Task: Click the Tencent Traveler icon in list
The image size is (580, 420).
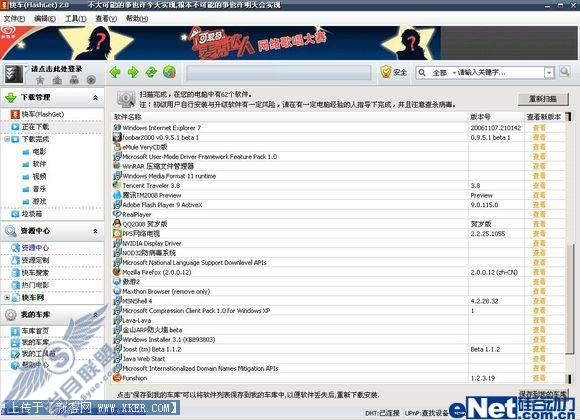Action: coord(117,185)
